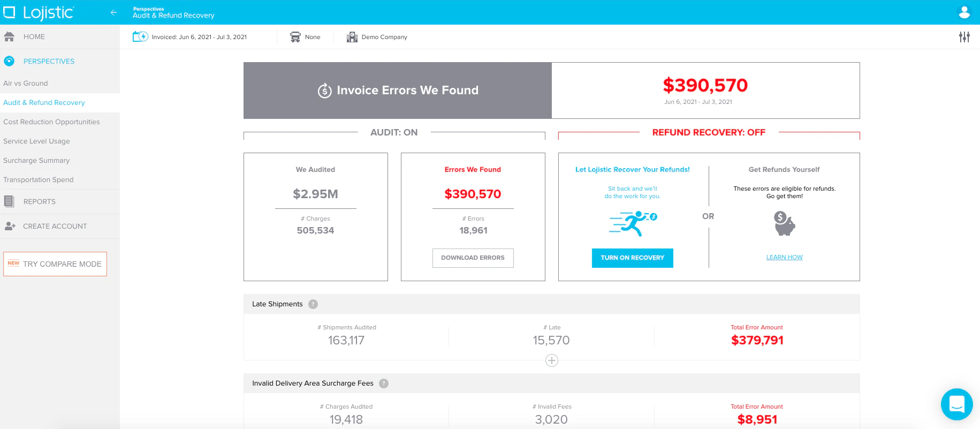The image size is (980, 429).
Task: Open the filter settings sliders icon
Action: 964,37
